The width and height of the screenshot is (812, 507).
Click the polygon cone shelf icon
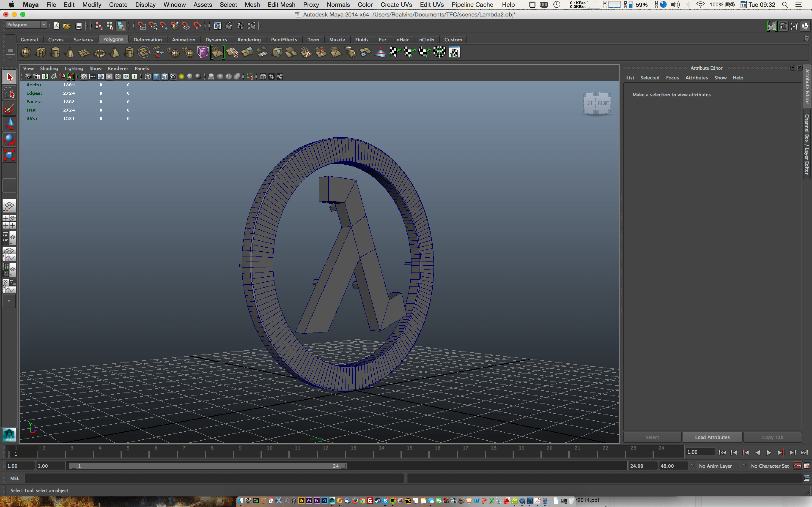[70, 52]
